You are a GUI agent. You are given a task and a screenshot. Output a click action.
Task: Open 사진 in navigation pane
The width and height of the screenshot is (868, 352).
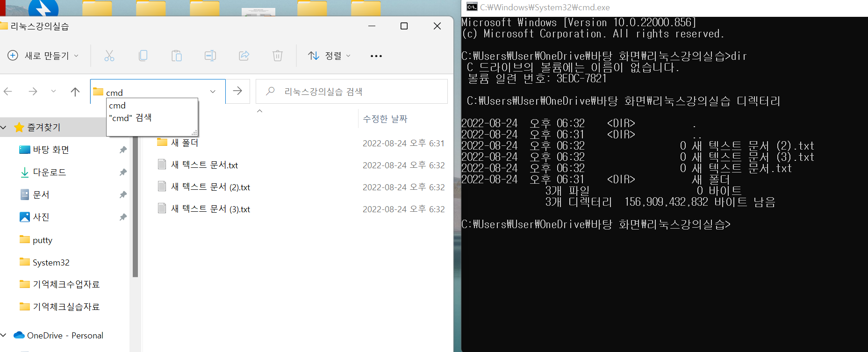coord(41,217)
